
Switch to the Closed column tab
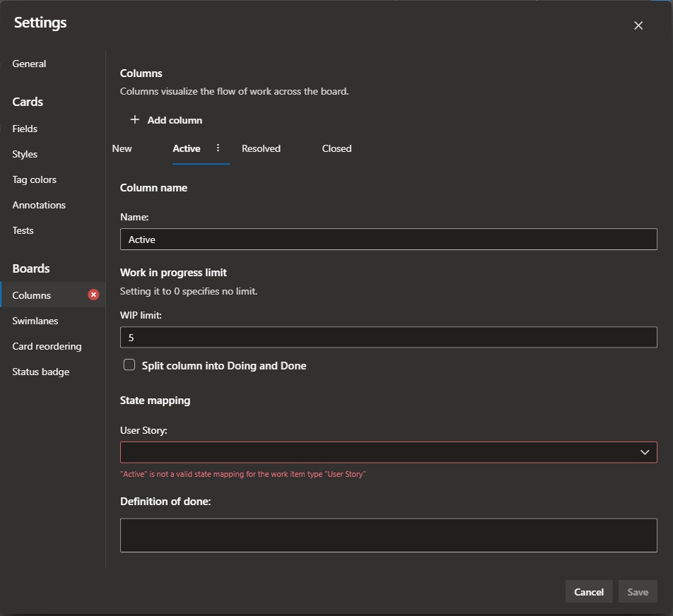pos(336,148)
